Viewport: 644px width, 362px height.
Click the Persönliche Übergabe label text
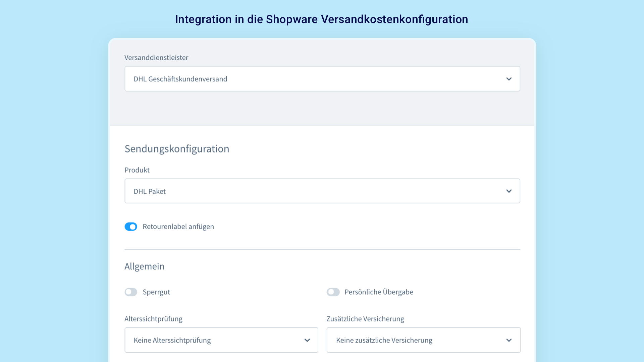coord(379,292)
